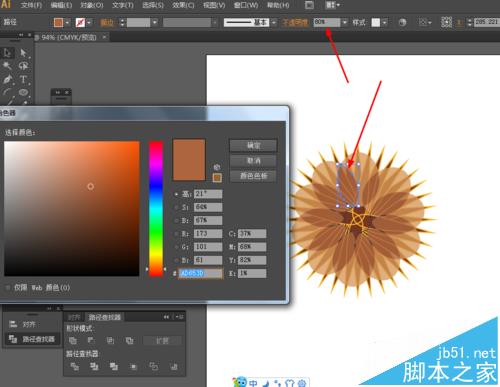Select the Magic Wand tool
The height and width of the screenshot is (387, 500).
coord(7,66)
